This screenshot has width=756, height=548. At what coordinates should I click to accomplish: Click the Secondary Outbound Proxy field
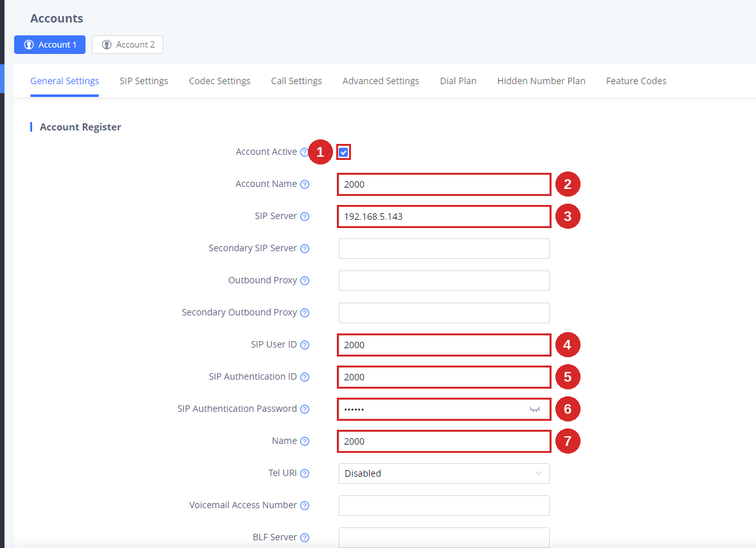pyautogui.click(x=444, y=313)
